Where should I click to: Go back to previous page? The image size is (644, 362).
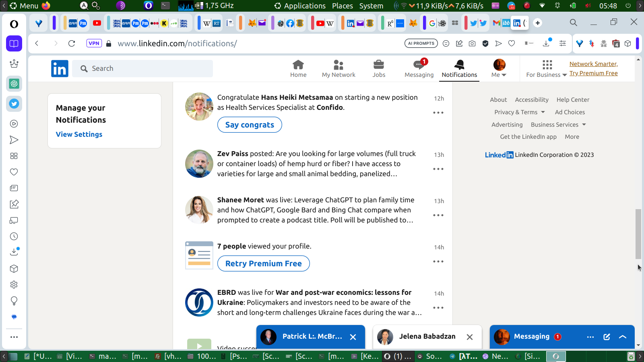[37, 43]
